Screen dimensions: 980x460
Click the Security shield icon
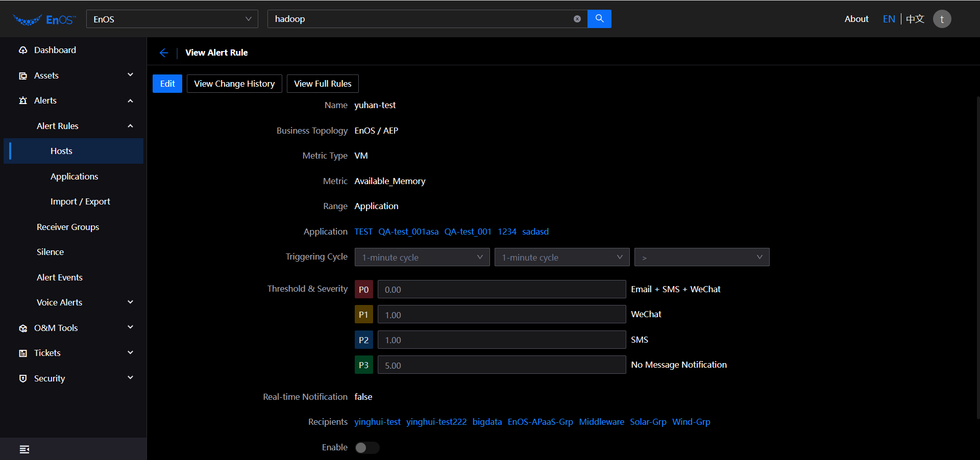(23, 378)
